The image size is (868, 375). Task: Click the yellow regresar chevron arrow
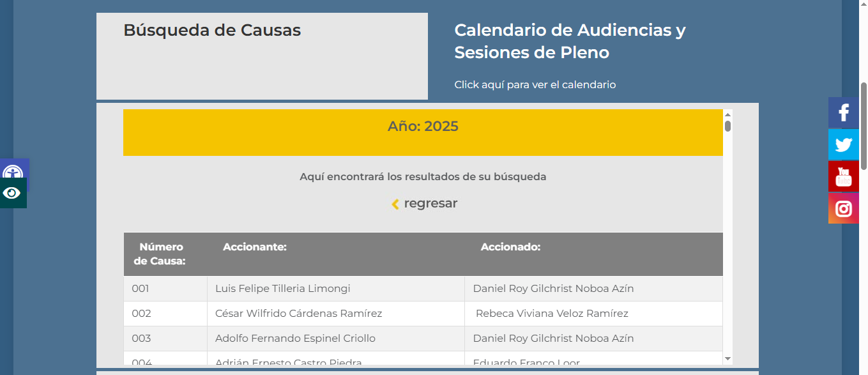click(x=395, y=204)
